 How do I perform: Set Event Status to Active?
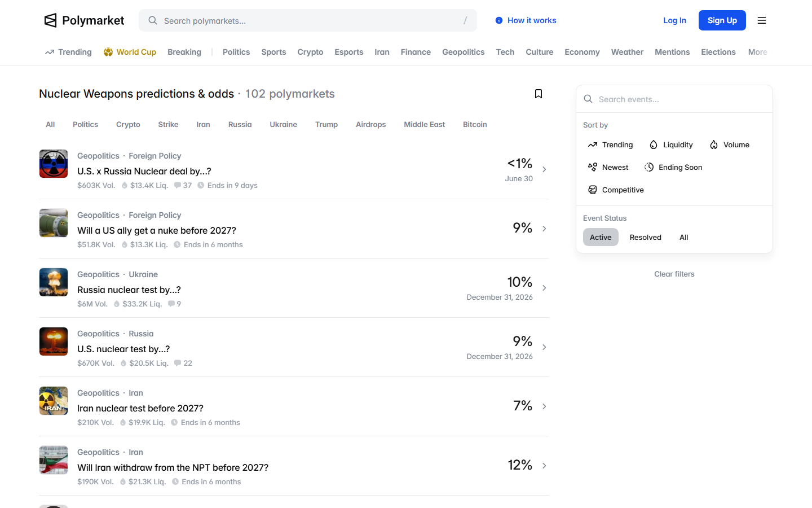(601, 237)
